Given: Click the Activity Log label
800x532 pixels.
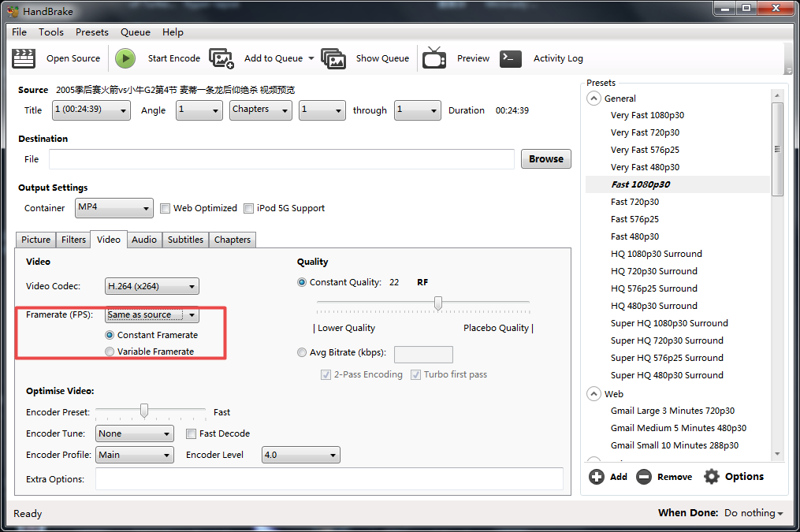Looking at the screenshot, I should 558,58.
